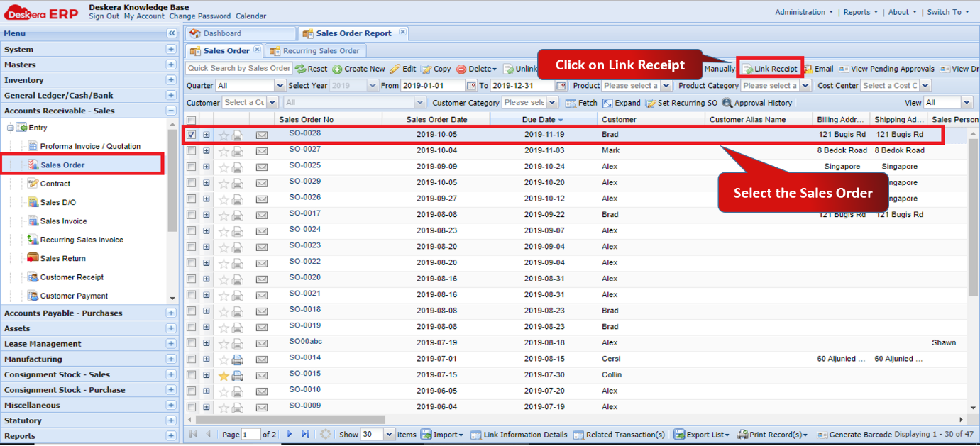Go to next page of results
This screenshot has width=980, height=446.
289,434
